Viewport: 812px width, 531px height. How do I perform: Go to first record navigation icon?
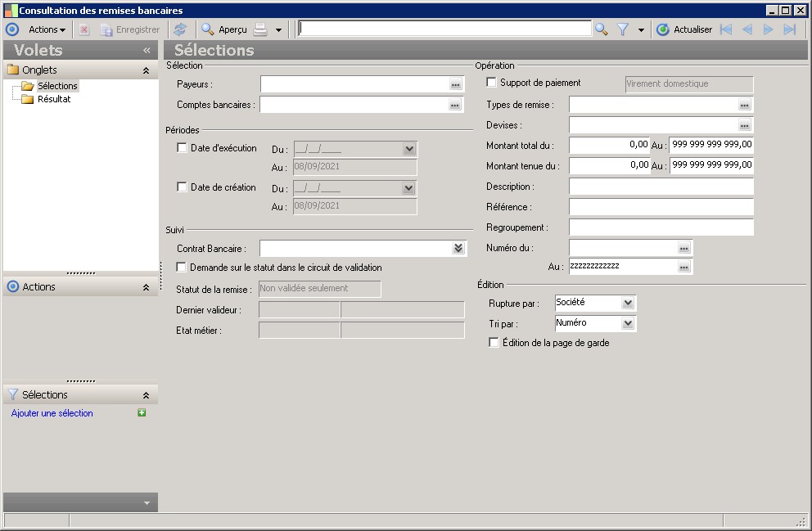[x=726, y=29]
